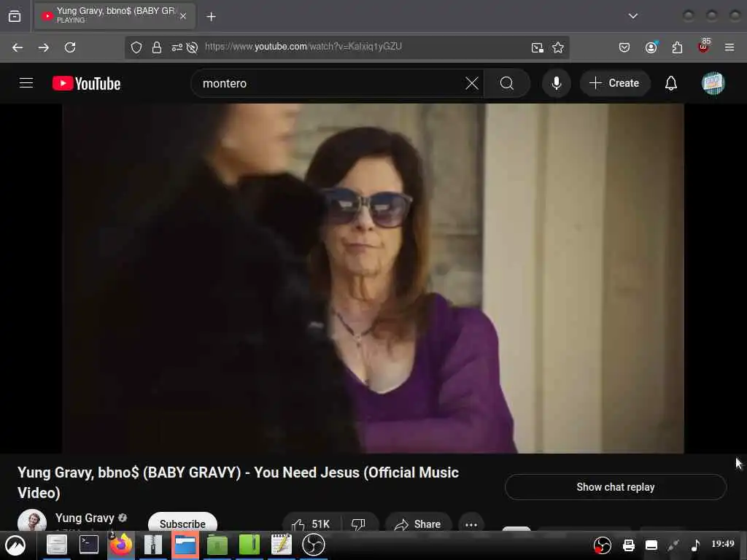
Task: Open tracking protection shield panel
Action: point(136,47)
